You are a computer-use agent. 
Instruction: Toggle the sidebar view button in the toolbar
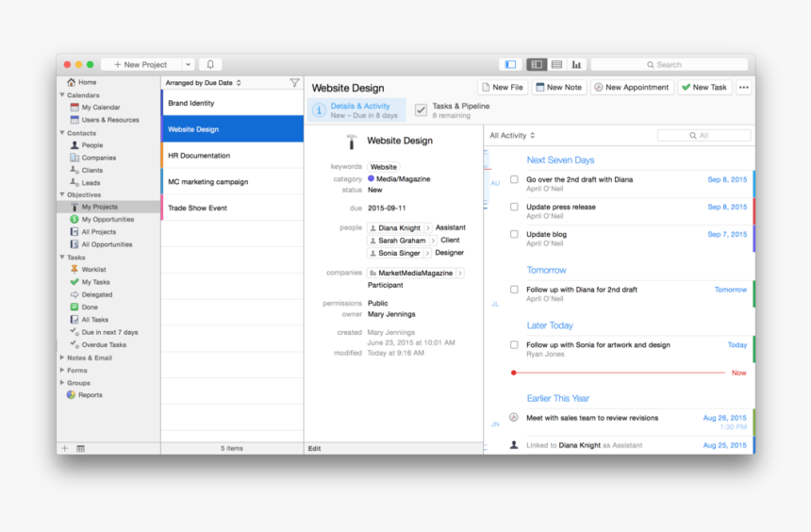click(x=510, y=65)
